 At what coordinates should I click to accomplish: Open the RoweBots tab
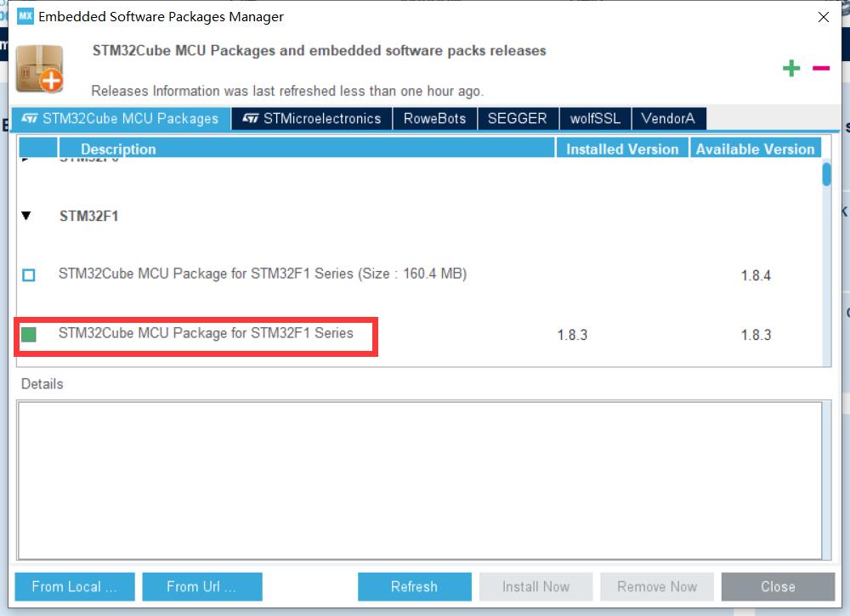click(x=434, y=119)
